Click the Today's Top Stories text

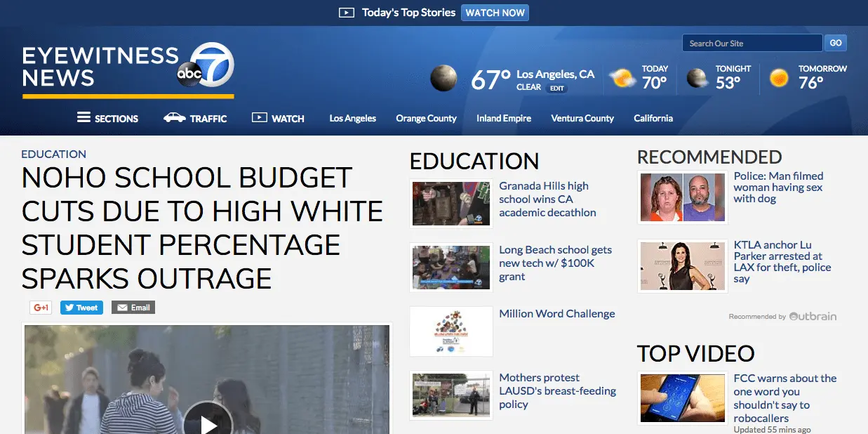click(408, 13)
